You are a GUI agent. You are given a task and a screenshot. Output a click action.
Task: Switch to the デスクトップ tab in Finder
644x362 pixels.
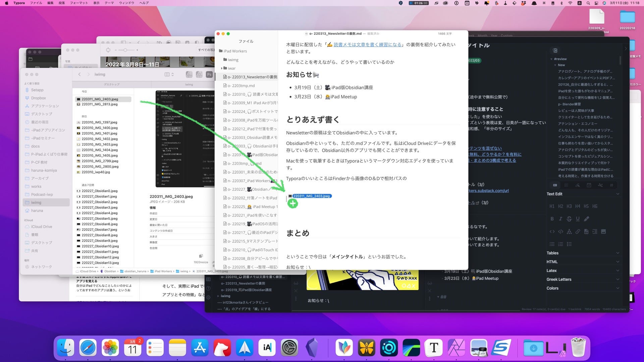pyautogui.click(x=112, y=84)
